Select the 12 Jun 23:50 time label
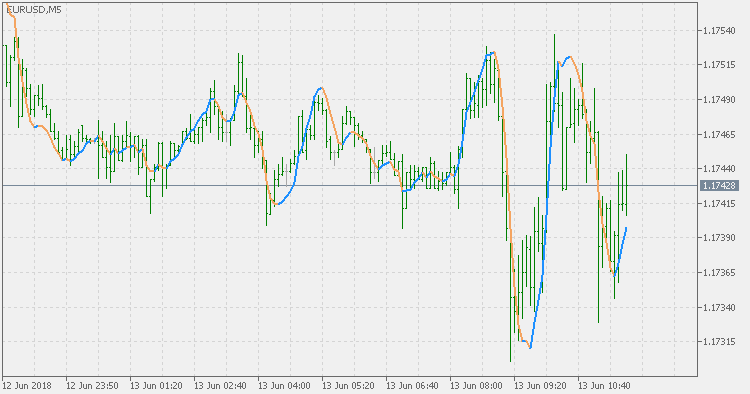 tap(92, 385)
